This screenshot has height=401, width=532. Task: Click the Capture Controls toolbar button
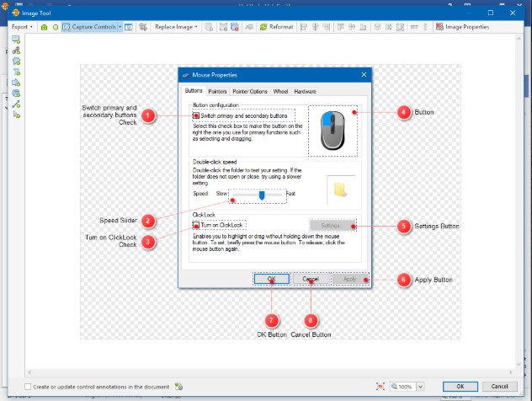point(88,27)
